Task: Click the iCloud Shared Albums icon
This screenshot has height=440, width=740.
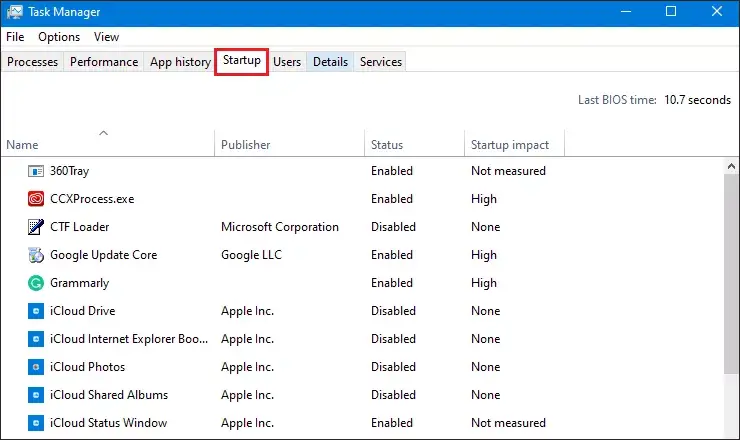Action: [36, 395]
